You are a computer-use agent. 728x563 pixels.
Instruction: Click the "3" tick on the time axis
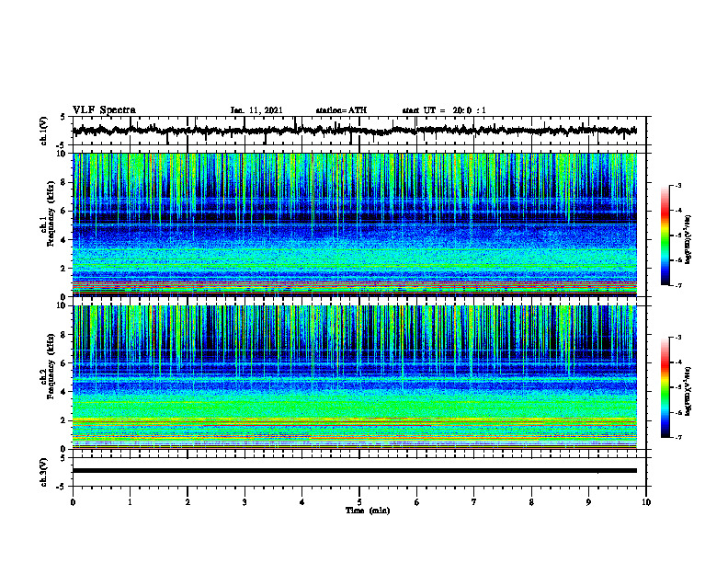pos(245,502)
